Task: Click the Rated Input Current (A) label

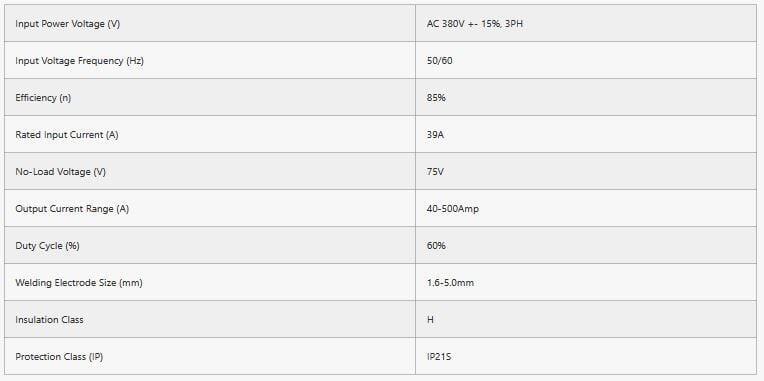Action: click(x=67, y=134)
